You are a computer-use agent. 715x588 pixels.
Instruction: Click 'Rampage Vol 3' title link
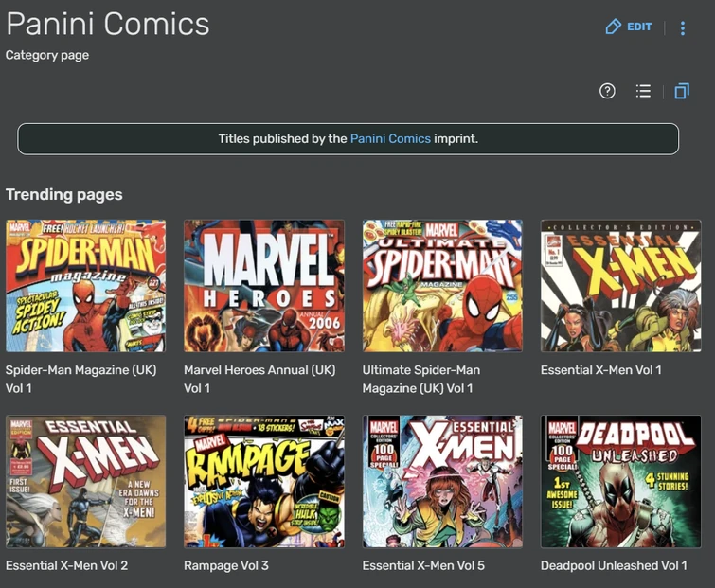[x=226, y=565]
